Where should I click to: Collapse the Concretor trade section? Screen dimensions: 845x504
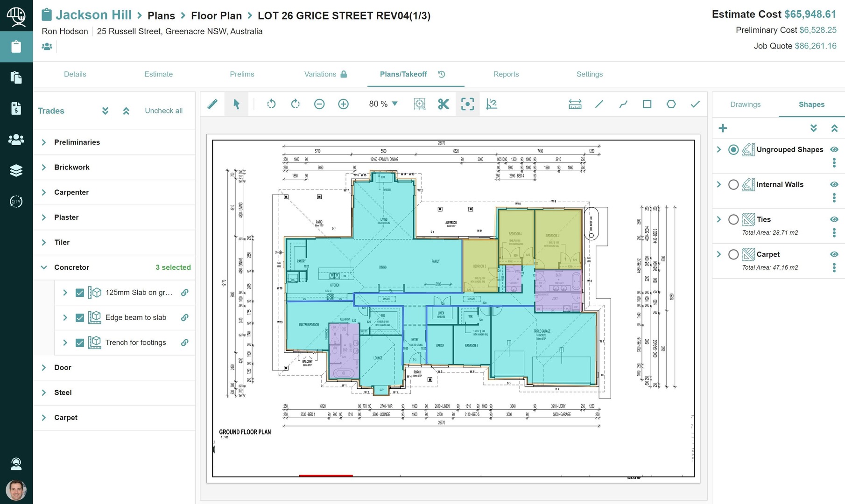44,267
